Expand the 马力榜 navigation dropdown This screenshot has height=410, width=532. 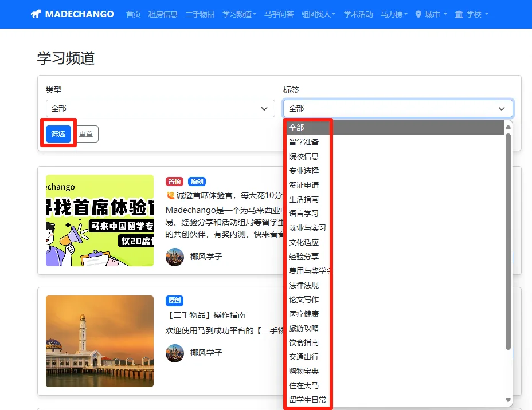394,14
